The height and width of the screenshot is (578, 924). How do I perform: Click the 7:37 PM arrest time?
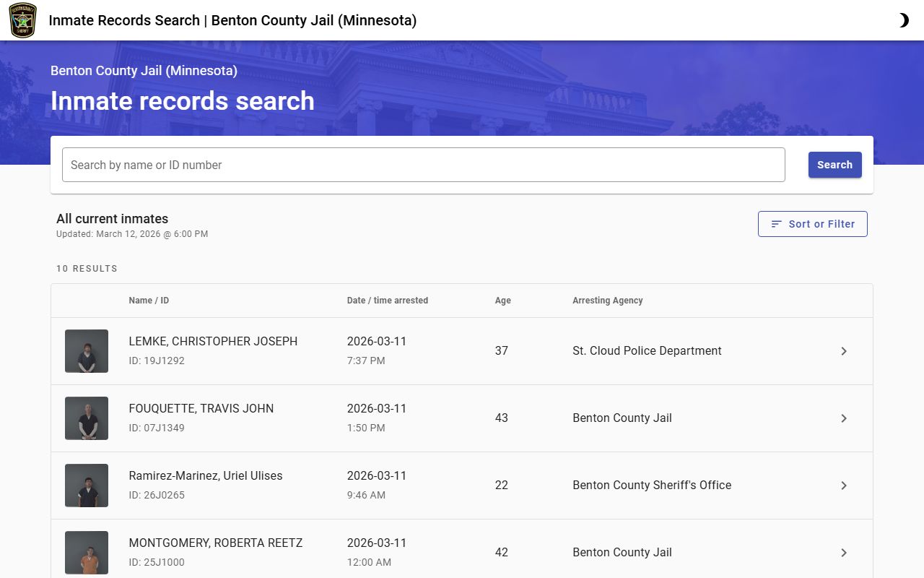pyautogui.click(x=366, y=361)
